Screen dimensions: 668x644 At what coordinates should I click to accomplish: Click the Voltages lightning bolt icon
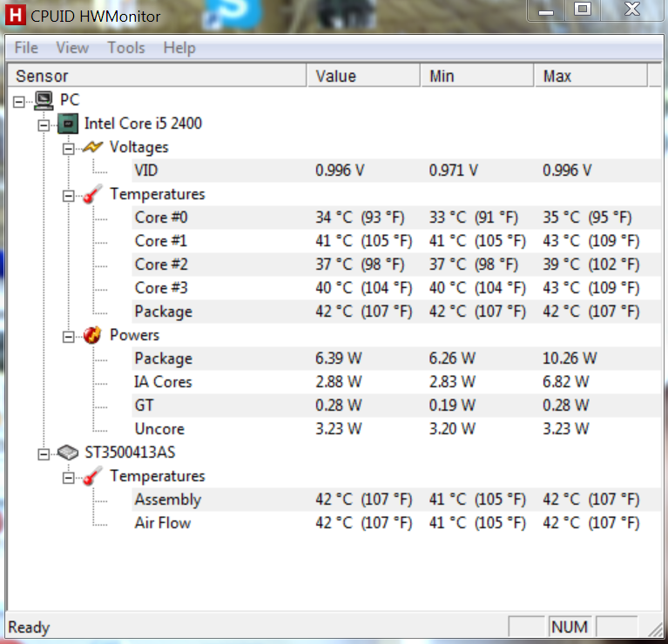[x=92, y=147]
